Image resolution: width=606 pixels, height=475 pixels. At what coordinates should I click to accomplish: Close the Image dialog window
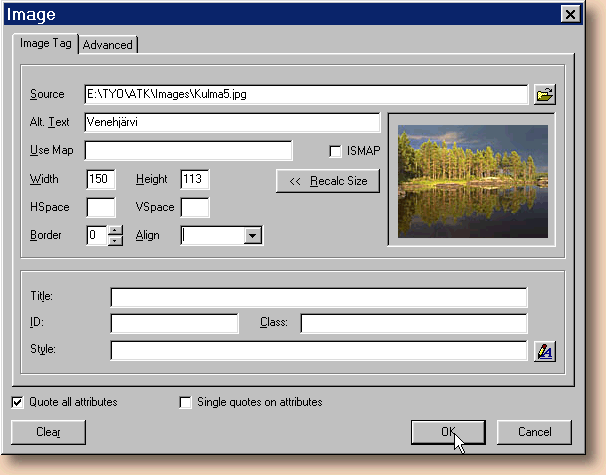pos(570,14)
